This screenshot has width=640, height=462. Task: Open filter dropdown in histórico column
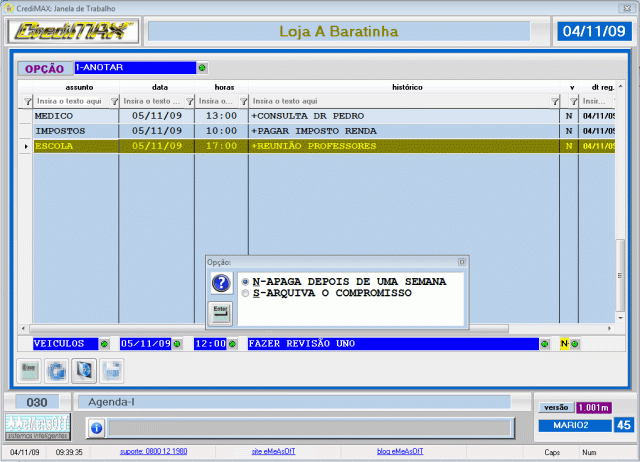tap(555, 101)
